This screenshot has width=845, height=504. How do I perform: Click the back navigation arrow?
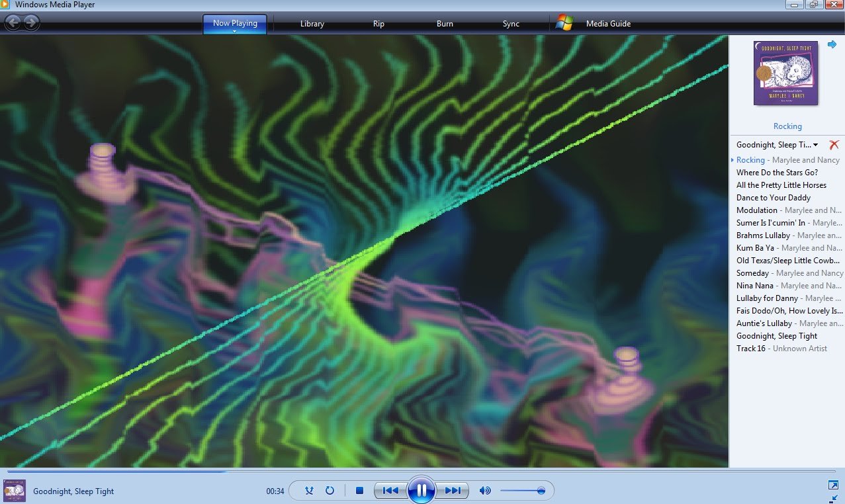click(13, 23)
